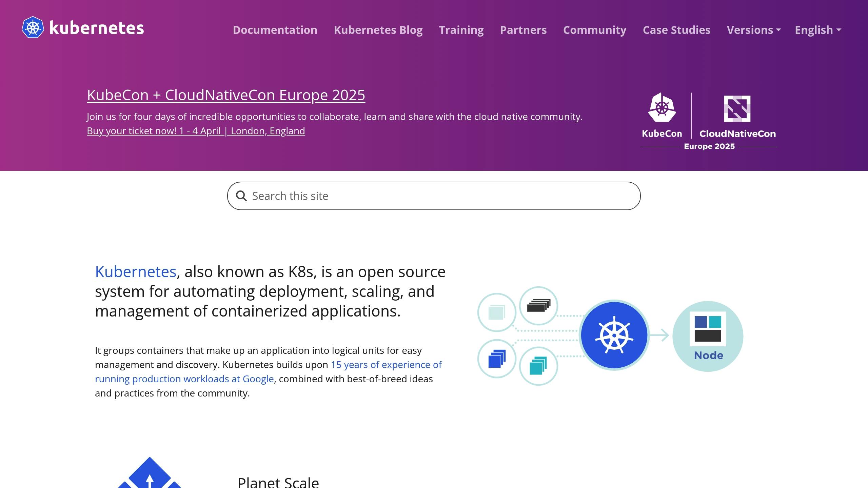
Task: Open the Partners navigation dropdown
Action: (523, 29)
